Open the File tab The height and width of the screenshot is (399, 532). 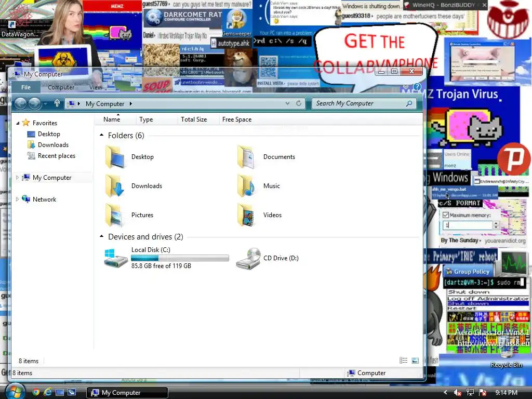(26, 87)
